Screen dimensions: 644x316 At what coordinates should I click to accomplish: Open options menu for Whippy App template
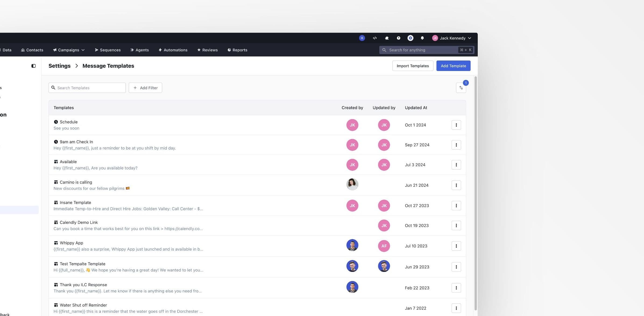click(456, 246)
